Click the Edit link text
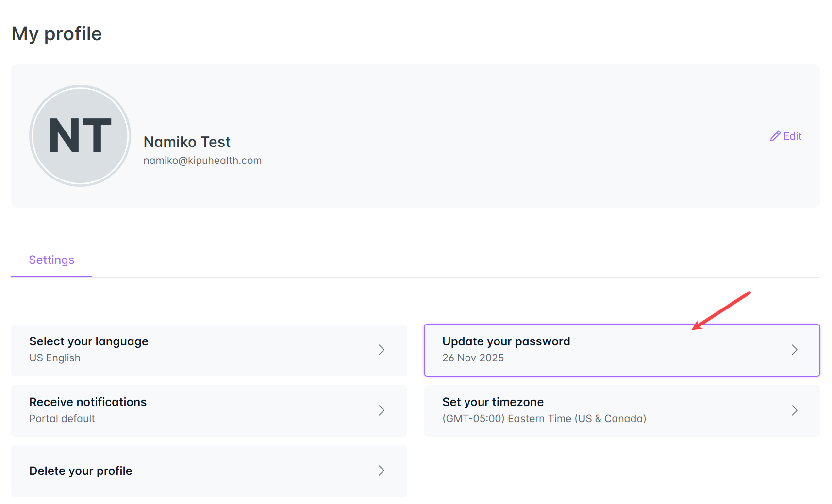Viewport: 832px width, 504px height. tap(792, 136)
